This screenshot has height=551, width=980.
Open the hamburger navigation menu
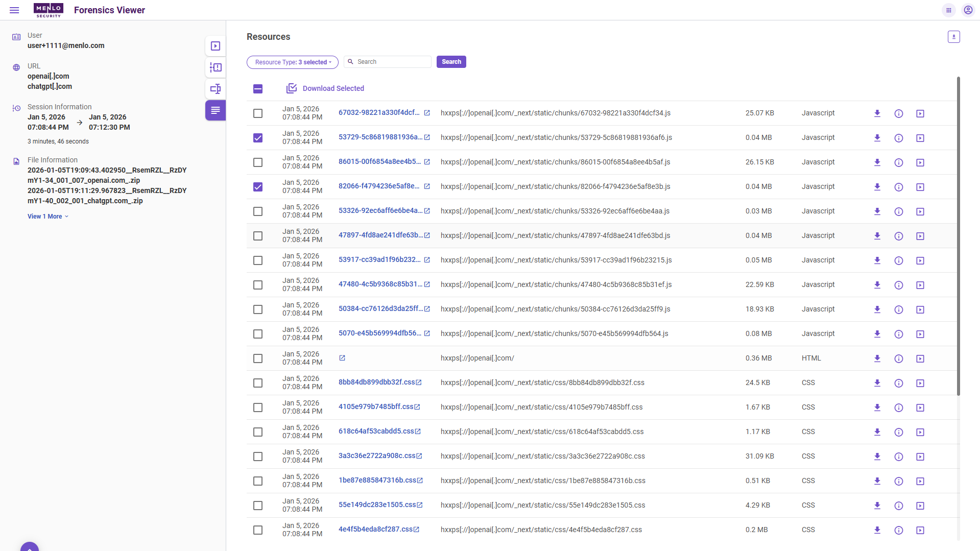point(14,10)
